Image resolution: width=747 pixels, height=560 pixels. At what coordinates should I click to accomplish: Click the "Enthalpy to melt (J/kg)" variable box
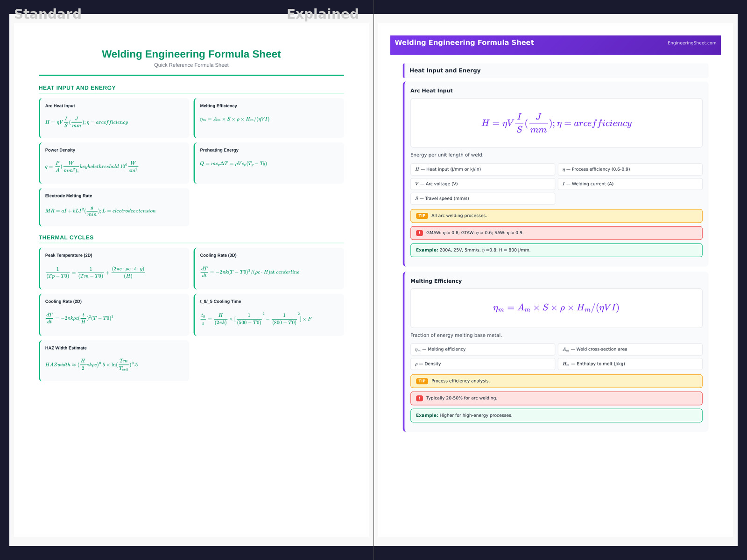[630, 364]
